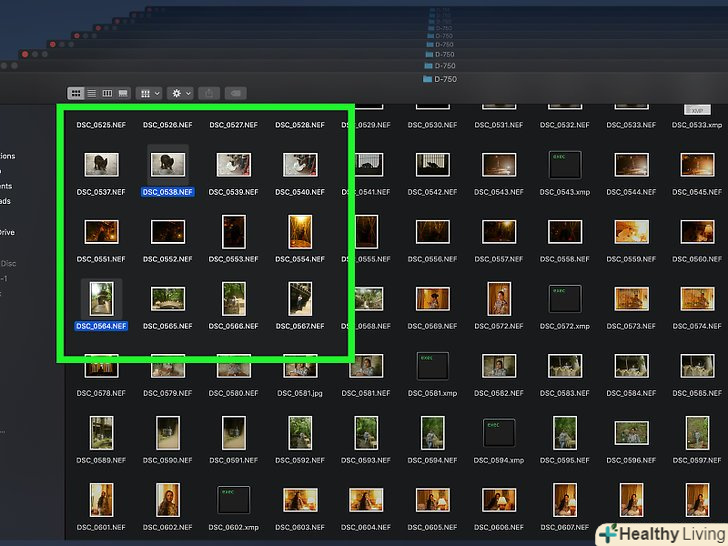This screenshot has width=728, height=546.
Task: Click the DSC_0572.xmp exec file icon
Action: coord(564,298)
